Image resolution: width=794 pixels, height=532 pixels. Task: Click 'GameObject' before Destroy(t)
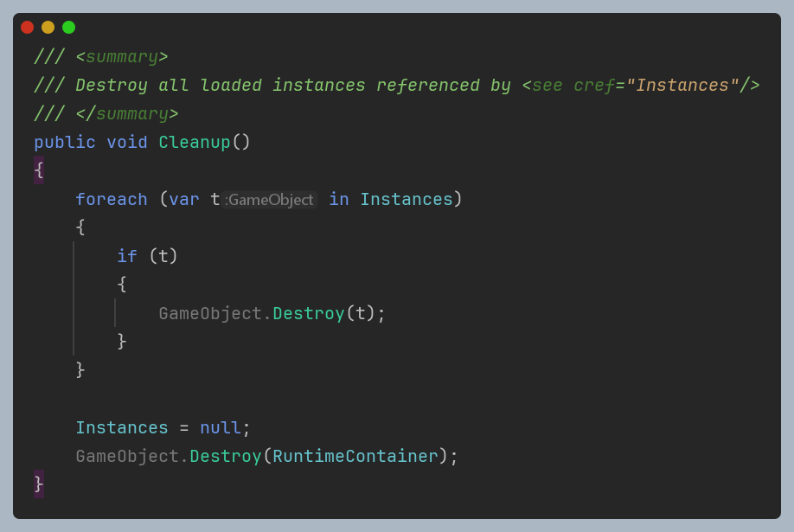(210, 314)
